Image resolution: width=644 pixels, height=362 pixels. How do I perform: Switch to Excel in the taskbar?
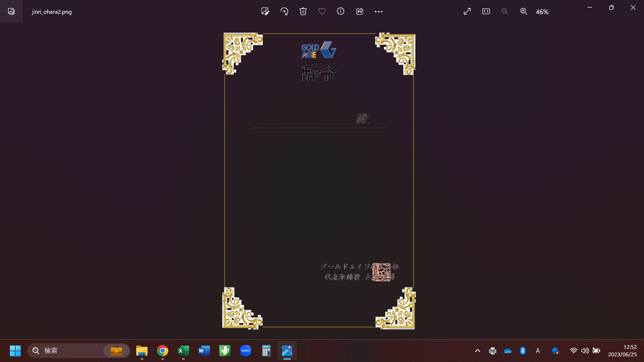[183, 351]
